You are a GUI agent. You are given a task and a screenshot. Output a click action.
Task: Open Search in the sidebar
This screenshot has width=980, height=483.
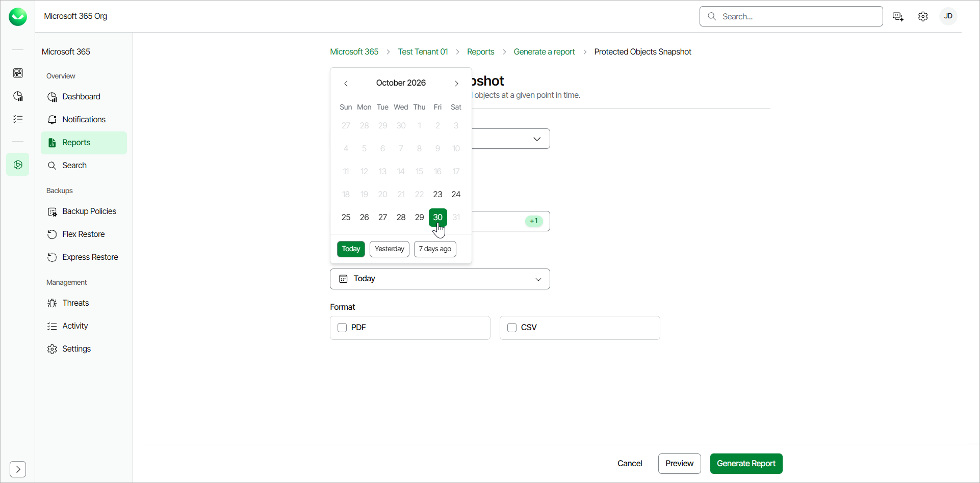[84, 166]
